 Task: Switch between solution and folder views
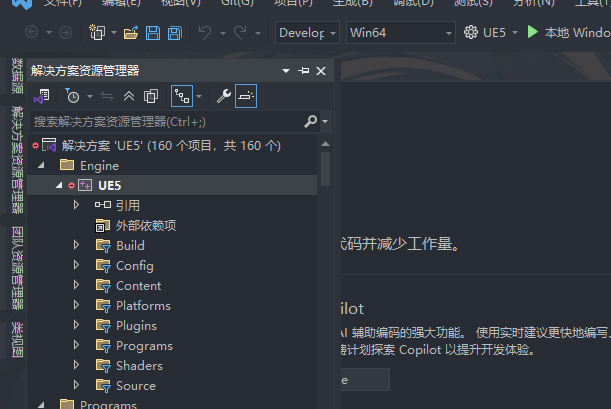42,96
